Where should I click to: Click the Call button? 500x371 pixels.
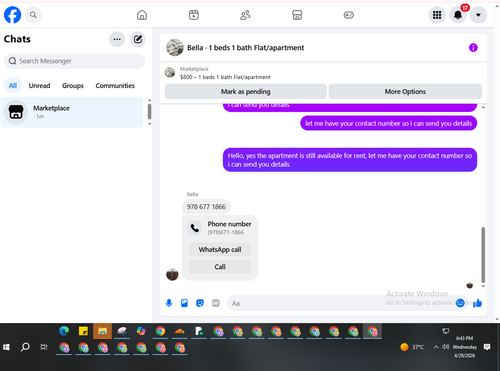[220, 267]
